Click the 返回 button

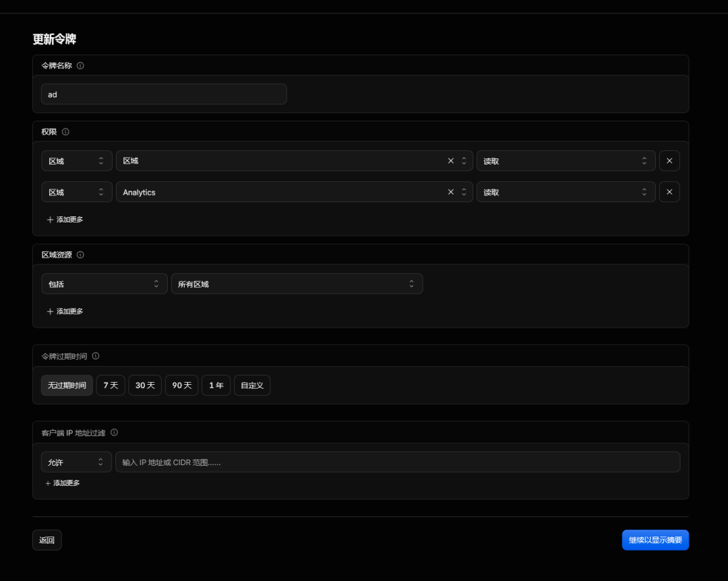pos(47,540)
